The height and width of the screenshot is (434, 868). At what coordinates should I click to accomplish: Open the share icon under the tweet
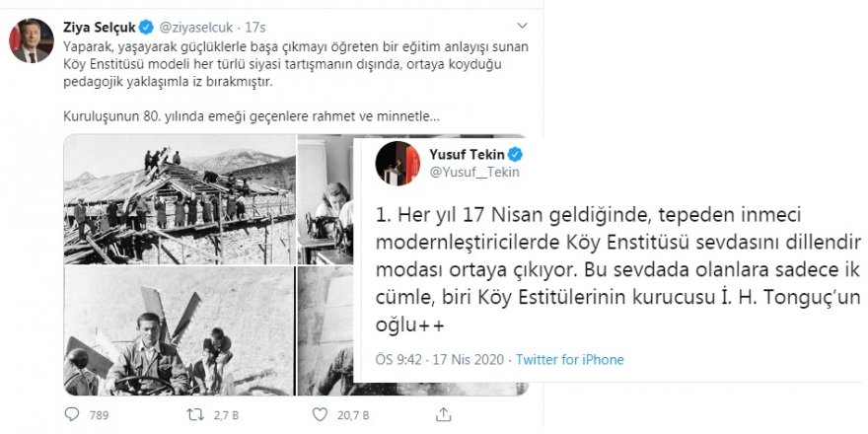(x=444, y=414)
